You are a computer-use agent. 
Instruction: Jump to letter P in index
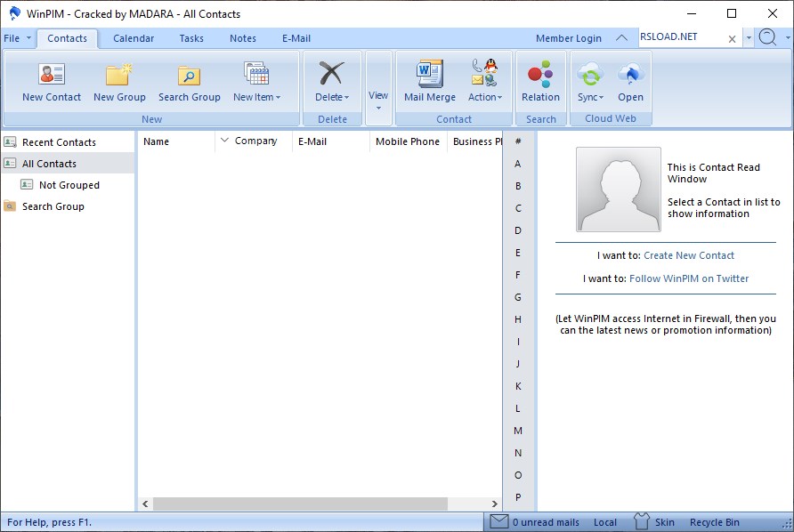pyautogui.click(x=517, y=497)
